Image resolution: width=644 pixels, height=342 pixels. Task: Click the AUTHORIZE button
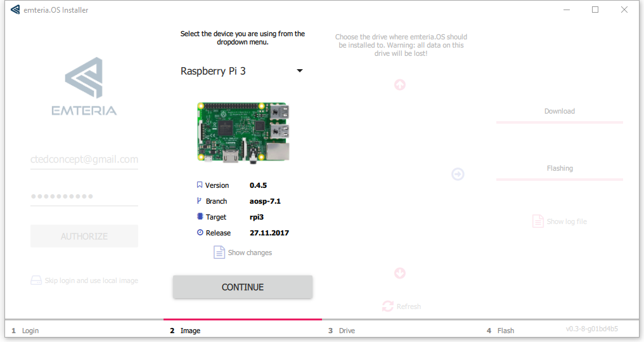coord(84,236)
